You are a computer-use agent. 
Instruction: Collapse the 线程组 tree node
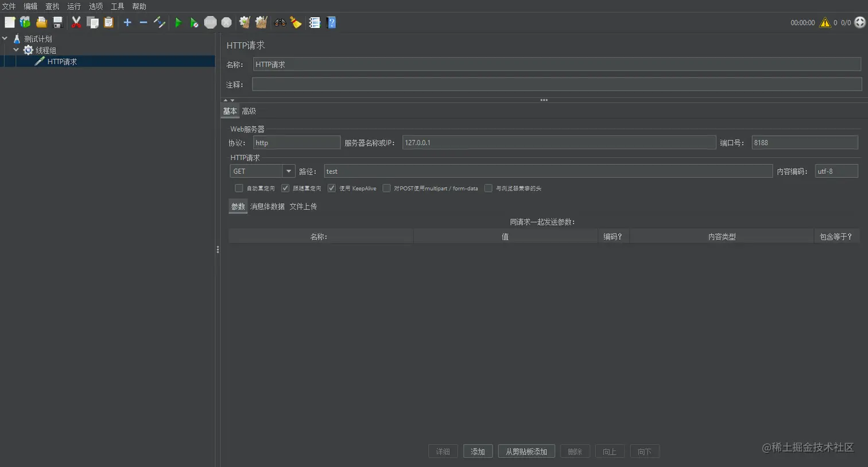[16, 50]
